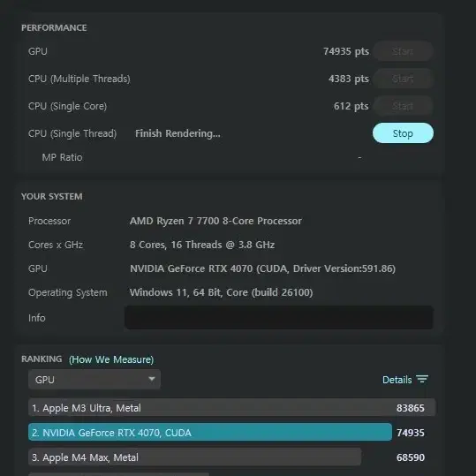Image resolution: width=476 pixels, height=476 pixels.
Task: Click Start for CPU Single Core
Action: (403, 106)
